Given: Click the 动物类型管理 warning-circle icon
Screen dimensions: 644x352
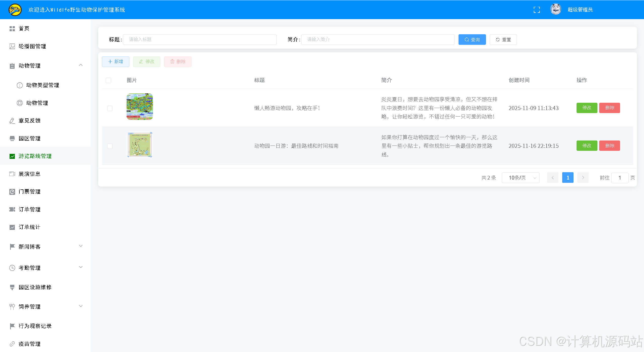Looking at the screenshot, I should coord(20,85).
